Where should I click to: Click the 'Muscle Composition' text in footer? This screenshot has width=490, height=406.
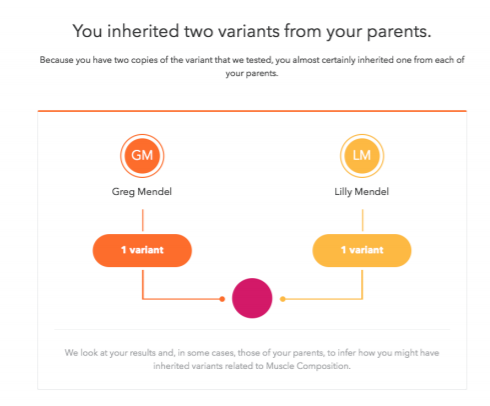tap(308, 366)
